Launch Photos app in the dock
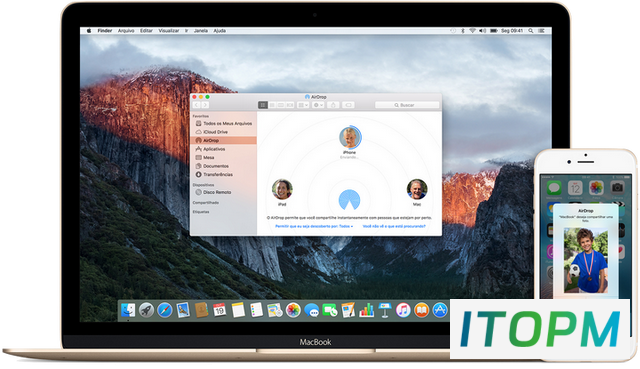 [x=293, y=310]
